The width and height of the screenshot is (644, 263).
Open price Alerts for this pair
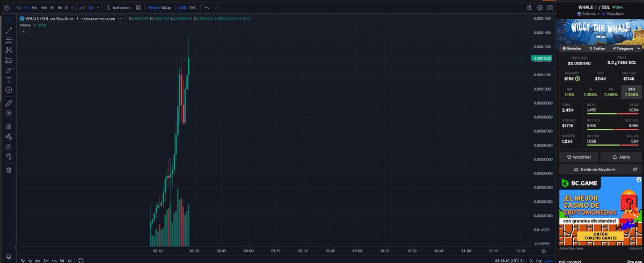621,157
